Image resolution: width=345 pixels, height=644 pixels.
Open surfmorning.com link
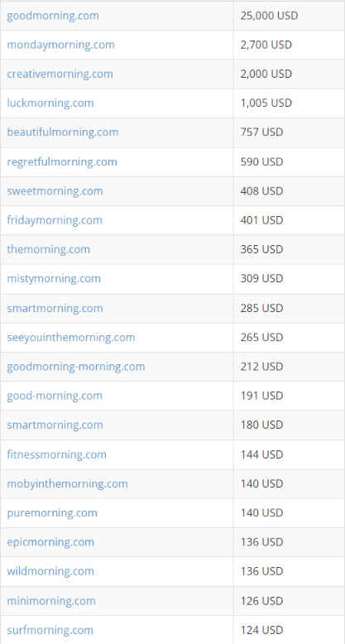point(50,630)
